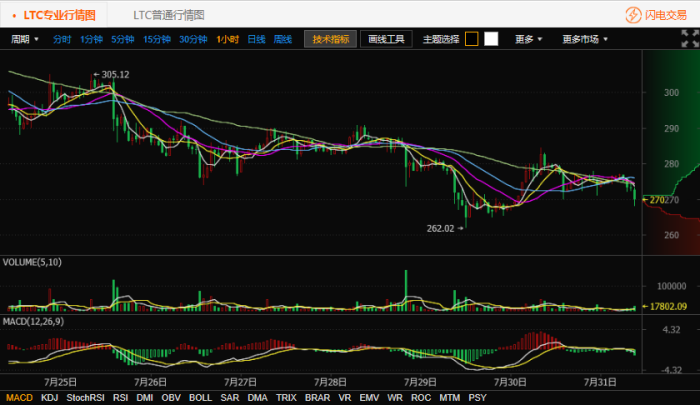Select the 15分钟 timeframe
Image resolution: width=700 pixels, height=405 pixels.
(x=156, y=39)
